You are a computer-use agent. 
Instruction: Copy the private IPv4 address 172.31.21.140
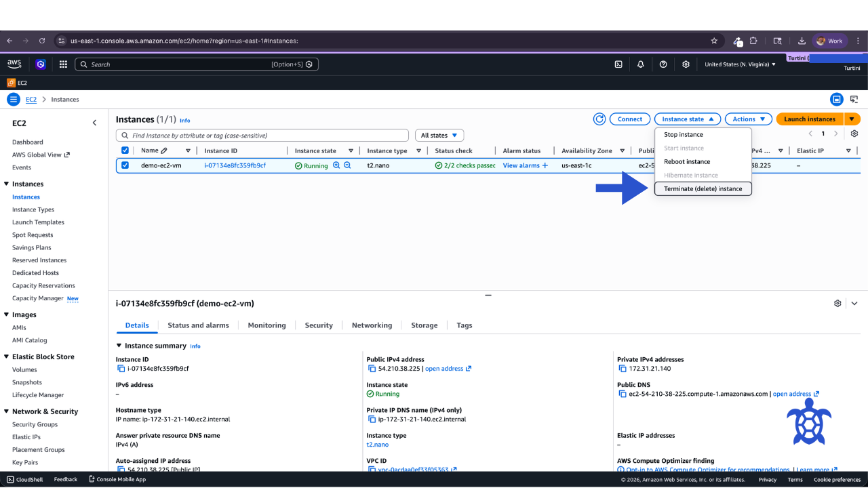tap(623, 369)
